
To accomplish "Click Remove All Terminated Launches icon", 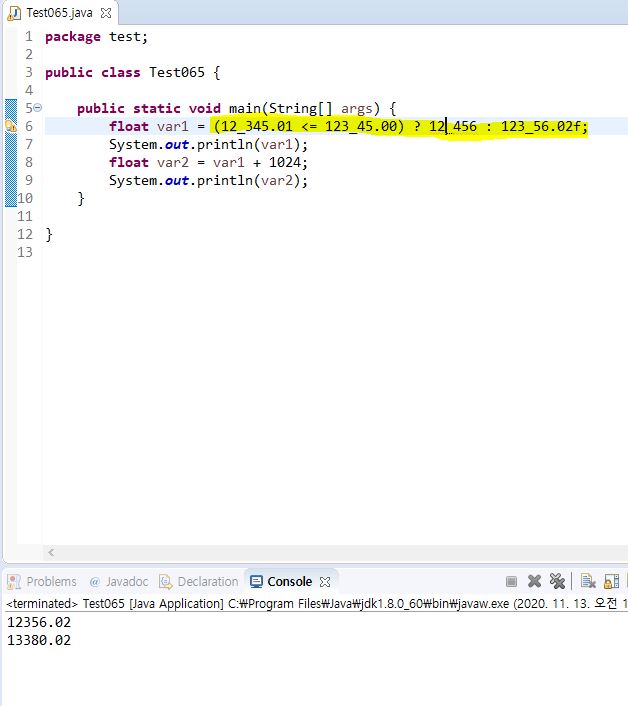I will pos(557,581).
